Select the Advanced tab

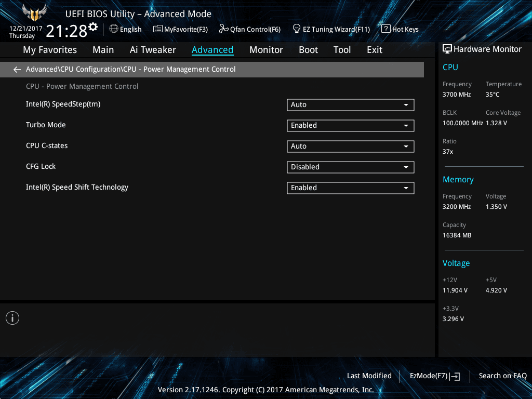212,50
